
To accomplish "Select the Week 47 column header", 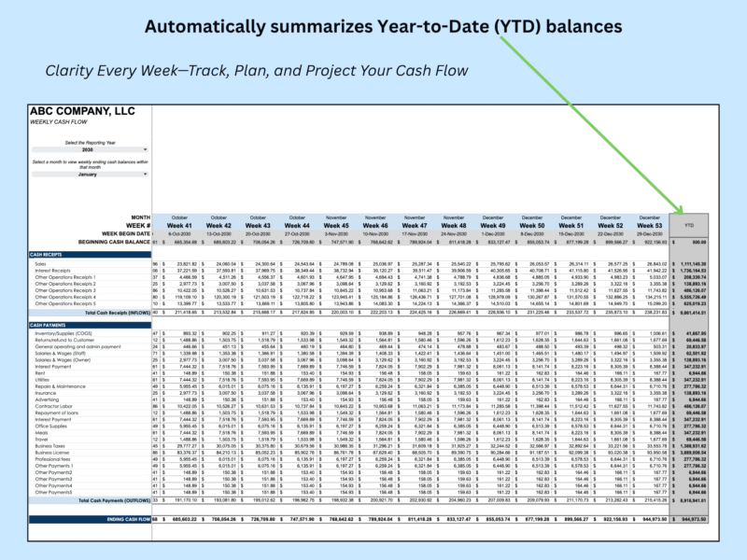I will 415,226.
